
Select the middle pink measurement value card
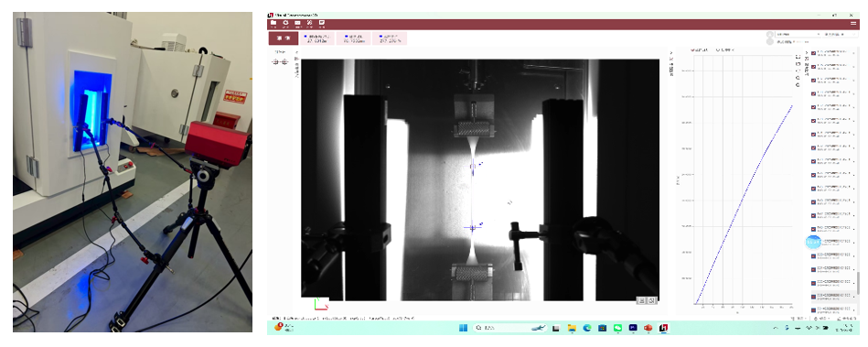click(x=353, y=38)
